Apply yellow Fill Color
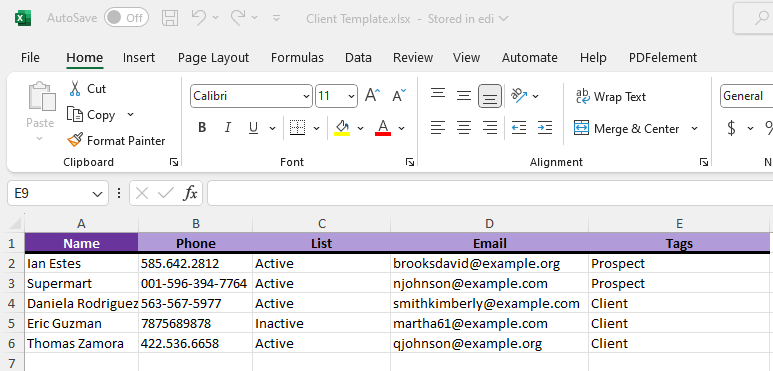This screenshot has height=371, width=773. [x=342, y=128]
